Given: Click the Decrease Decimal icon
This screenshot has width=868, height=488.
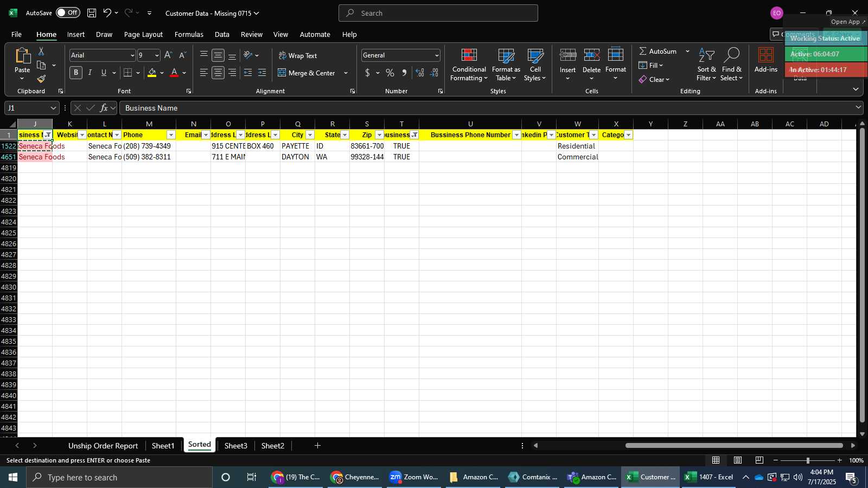Looking at the screenshot, I should [x=434, y=73].
